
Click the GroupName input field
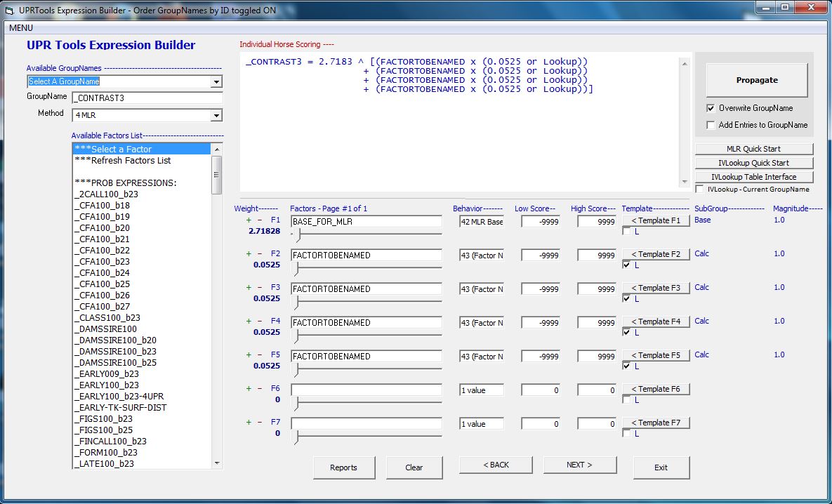[x=147, y=98]
